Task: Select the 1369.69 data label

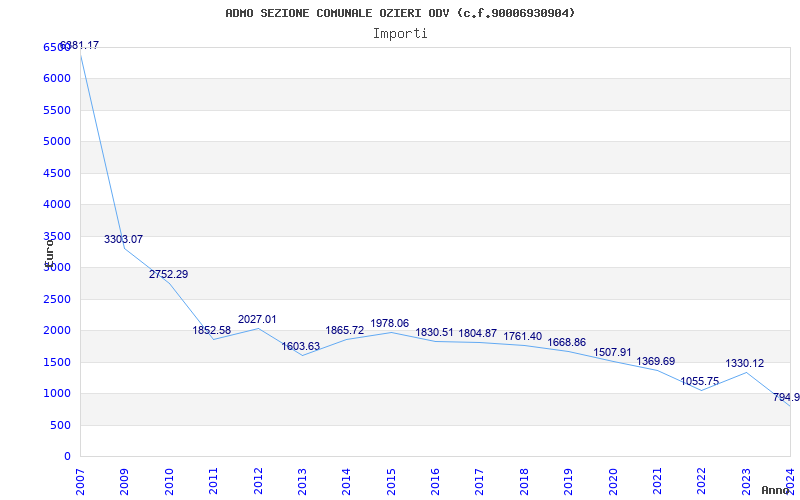Action: coord(656,362)
